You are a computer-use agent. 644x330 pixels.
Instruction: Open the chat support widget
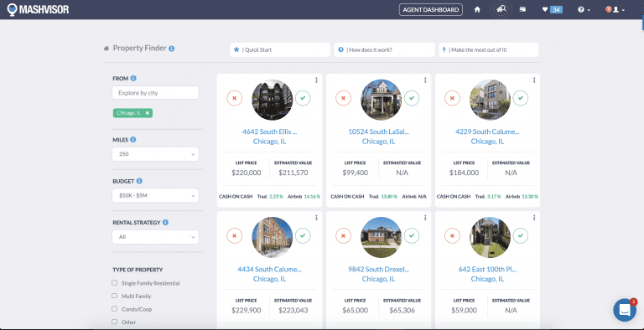coord(625,310)
